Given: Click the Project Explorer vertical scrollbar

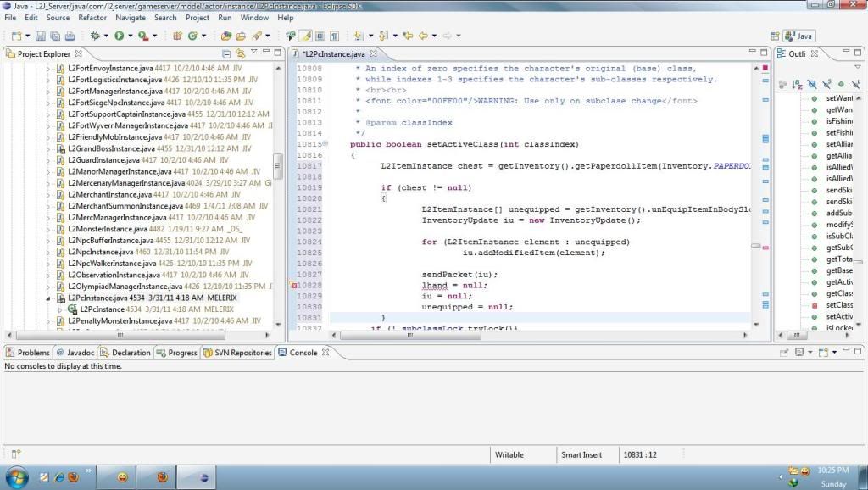Looking at the screenshot, I should pos(278,165).
